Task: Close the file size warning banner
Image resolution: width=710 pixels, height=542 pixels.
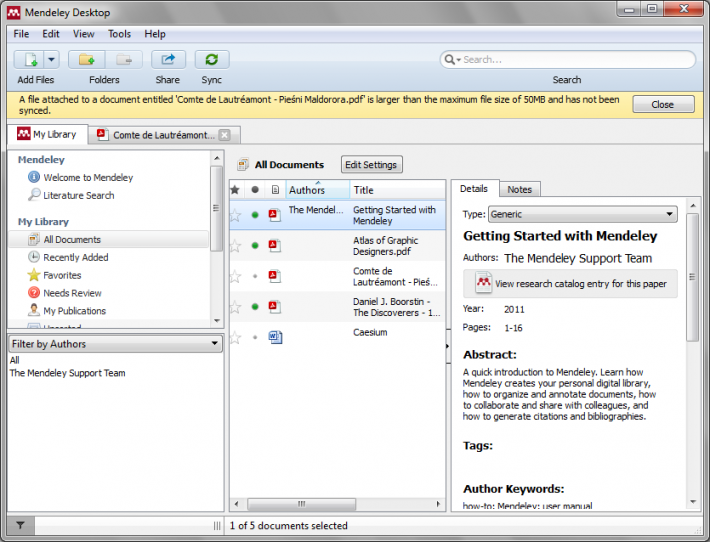Action: (x=663, y=104)
